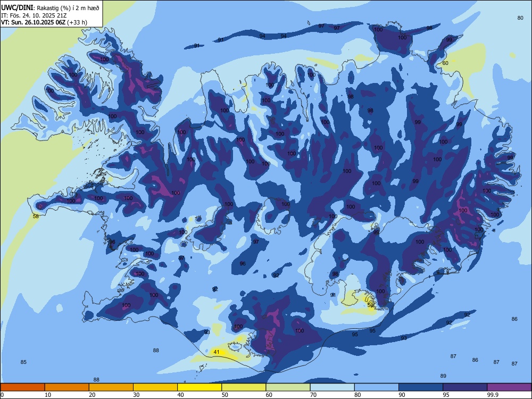Click the dark orange 0–10 legend swatch
Screen dimensions: 532x399
(23, 387)
